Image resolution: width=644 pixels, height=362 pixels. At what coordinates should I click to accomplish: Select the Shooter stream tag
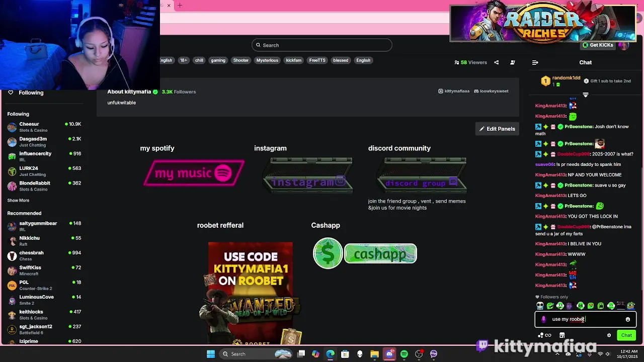click(241, 60)
